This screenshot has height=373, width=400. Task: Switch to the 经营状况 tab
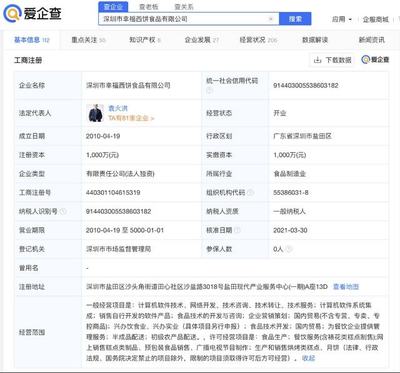click(258, 40)
